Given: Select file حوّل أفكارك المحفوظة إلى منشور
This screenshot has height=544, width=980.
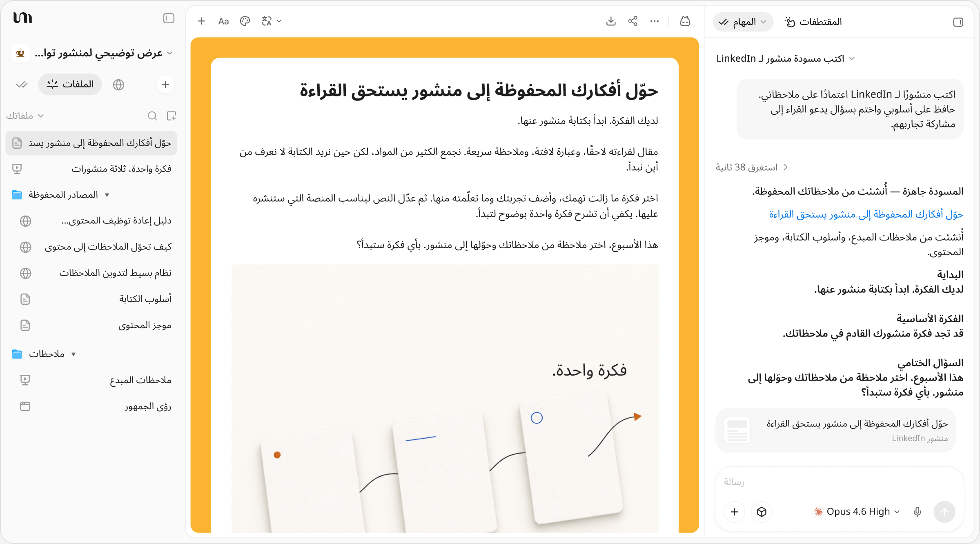Looking at the screenshot, I should coord(91,143).
